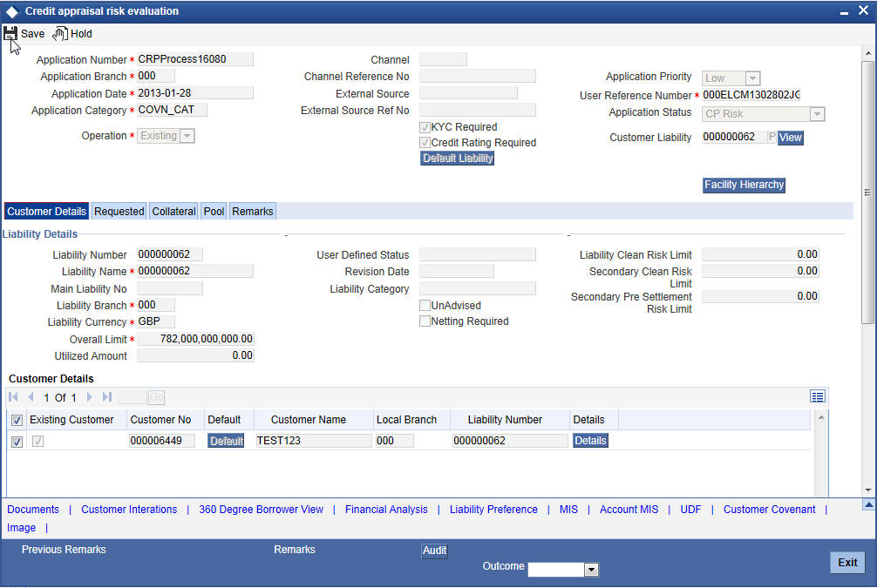Screen dimensions: 877x588
Task: Click the Application Number field
Action: [x=195, y=59]
